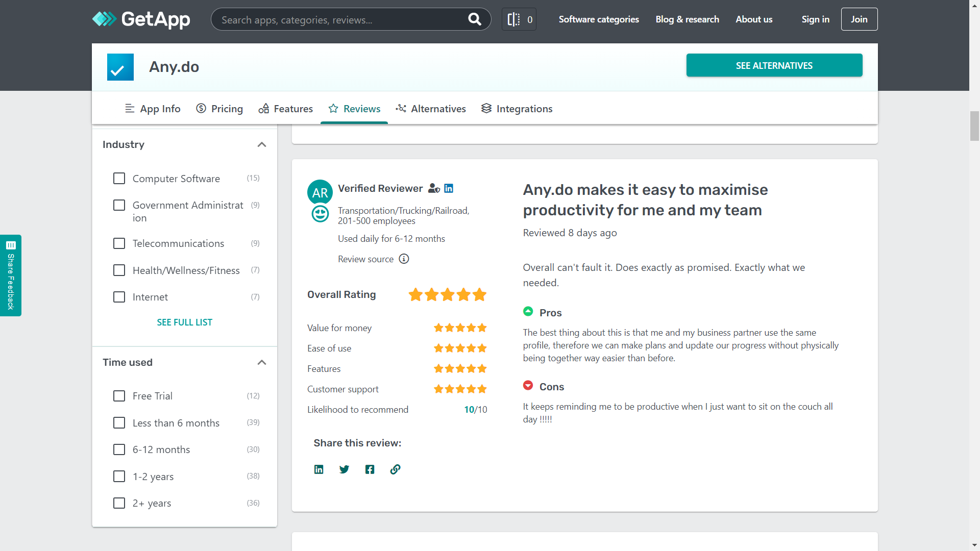Switch to the Pricing tab
The image size is (980, 551).
pos(219,109)
